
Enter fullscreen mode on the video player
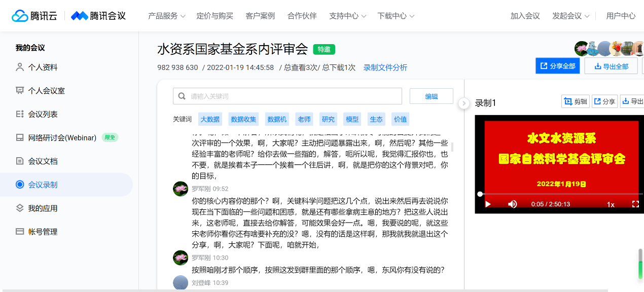(x=635, y=204)
